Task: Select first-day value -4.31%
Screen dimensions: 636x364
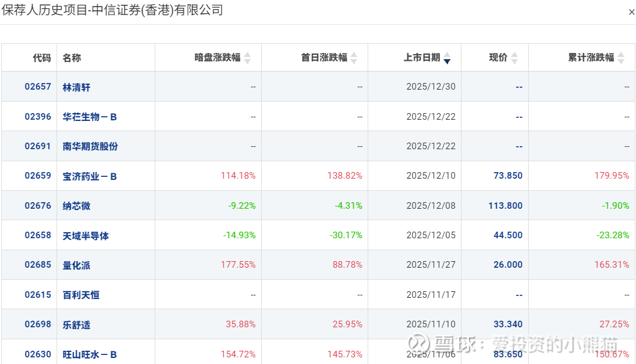Action: 348,206
